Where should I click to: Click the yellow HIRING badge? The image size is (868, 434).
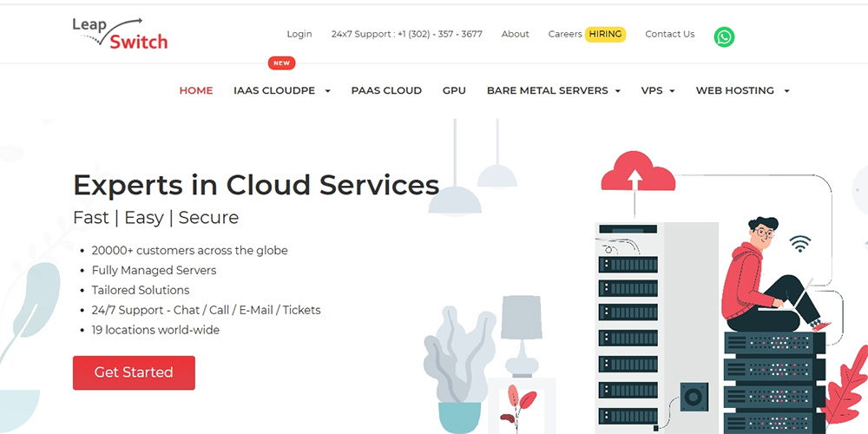pos(605,35)
